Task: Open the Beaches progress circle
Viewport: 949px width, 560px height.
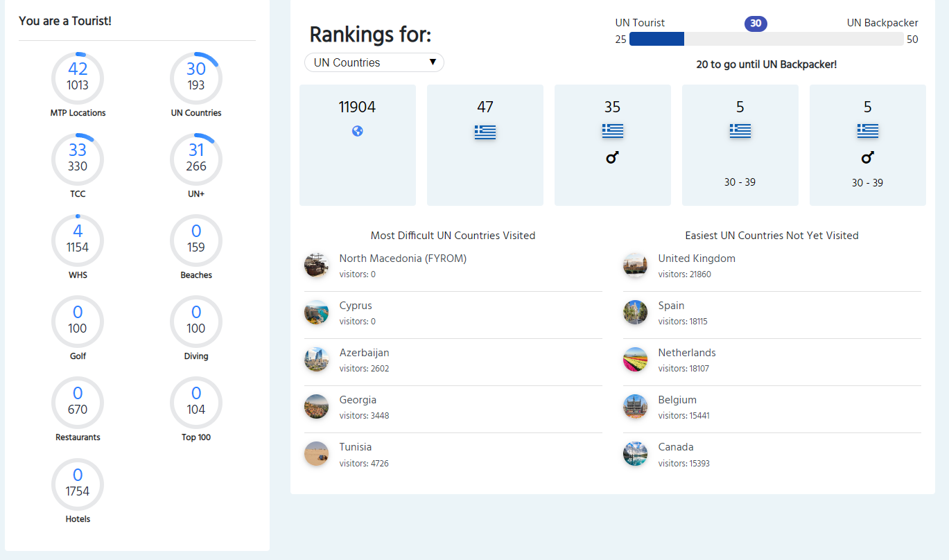Action: click(196, 239)
